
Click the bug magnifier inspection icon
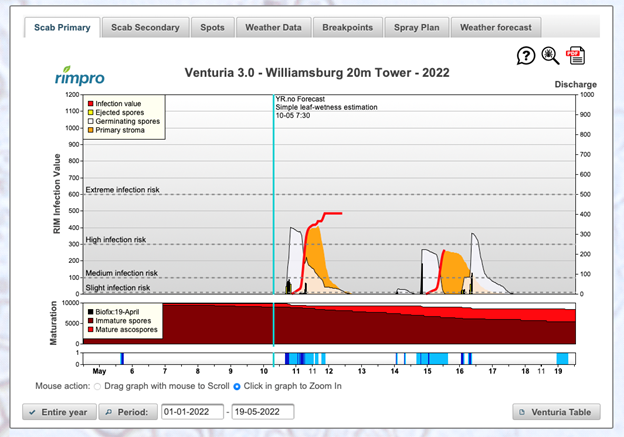(551, 56)
